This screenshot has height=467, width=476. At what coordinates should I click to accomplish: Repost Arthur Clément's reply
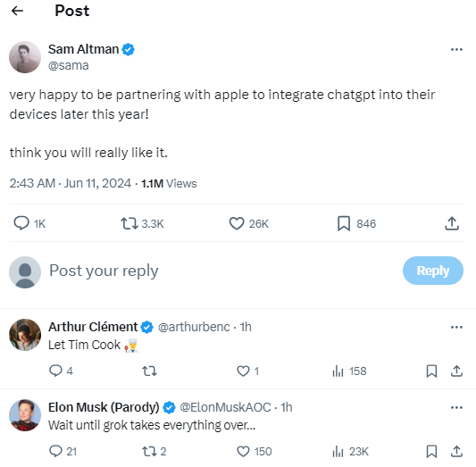[149, 371]
